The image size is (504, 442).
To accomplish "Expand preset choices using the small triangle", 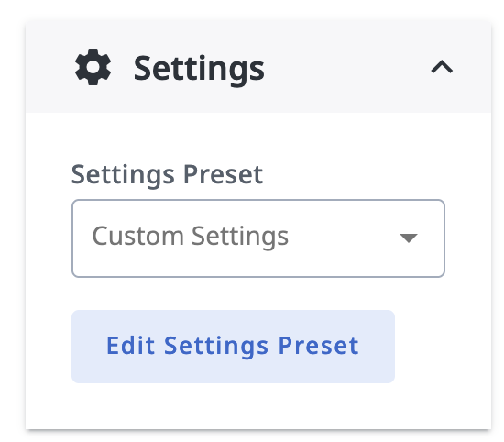I will (x=408, y=238).
